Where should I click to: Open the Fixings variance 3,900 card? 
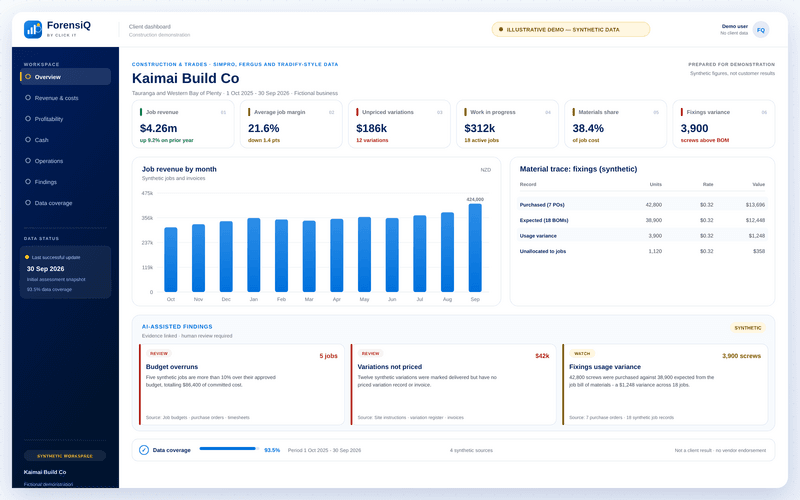click(724, 124)
